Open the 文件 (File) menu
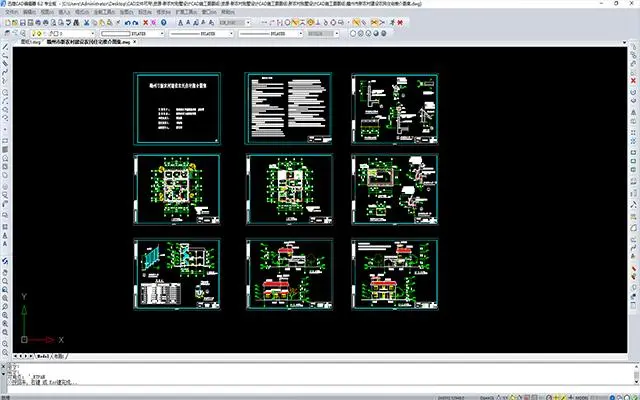640x400 pixels. tap(9, 14)
